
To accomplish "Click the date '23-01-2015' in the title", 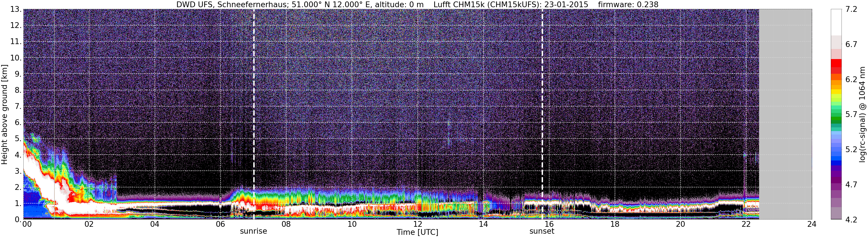I will [x=566, y=4].
